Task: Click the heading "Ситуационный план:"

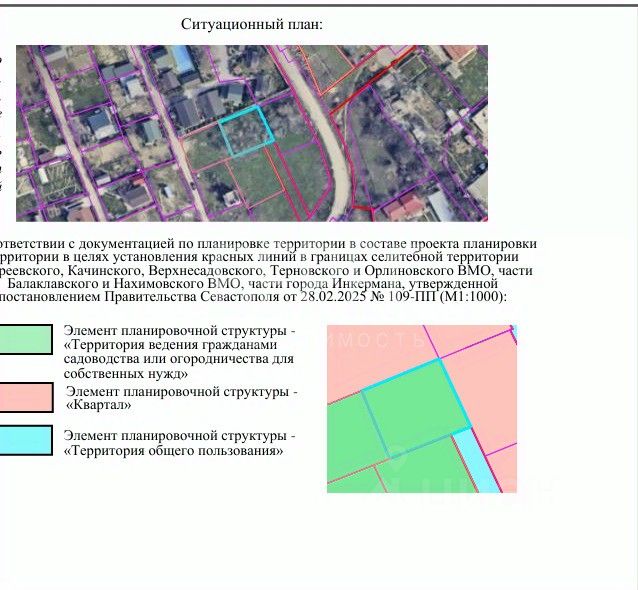Action: [x=251, y=24]
